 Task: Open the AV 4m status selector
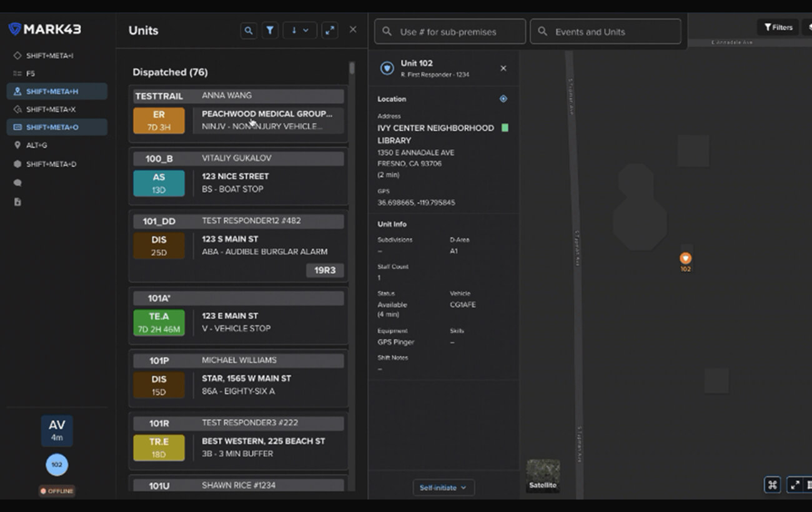pyautogui.click(x=57, y=431)
